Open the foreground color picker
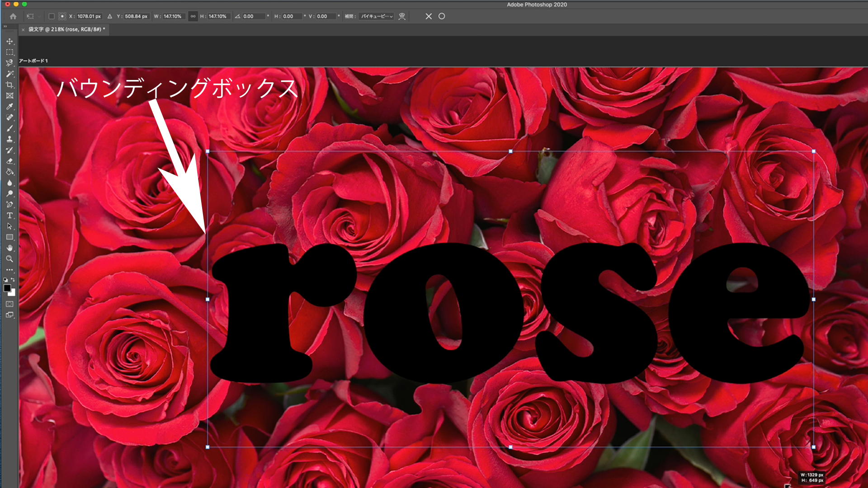 (7, 288)
